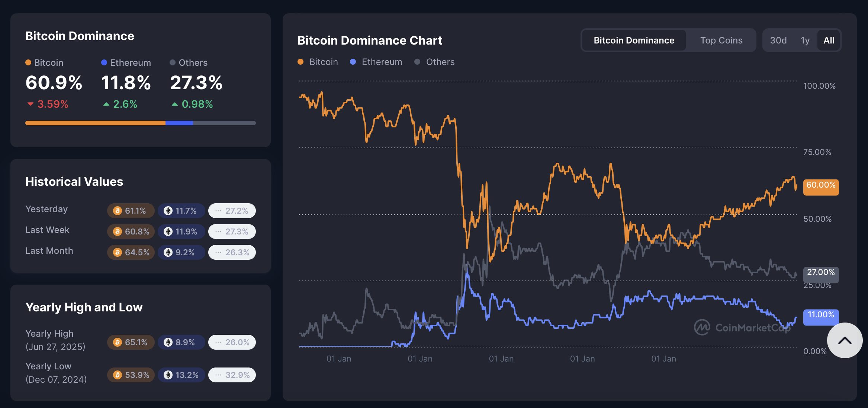The width and height of the screenshot is (868, 408).
Task: Open the 30d time range view
Action: (779, 40)
